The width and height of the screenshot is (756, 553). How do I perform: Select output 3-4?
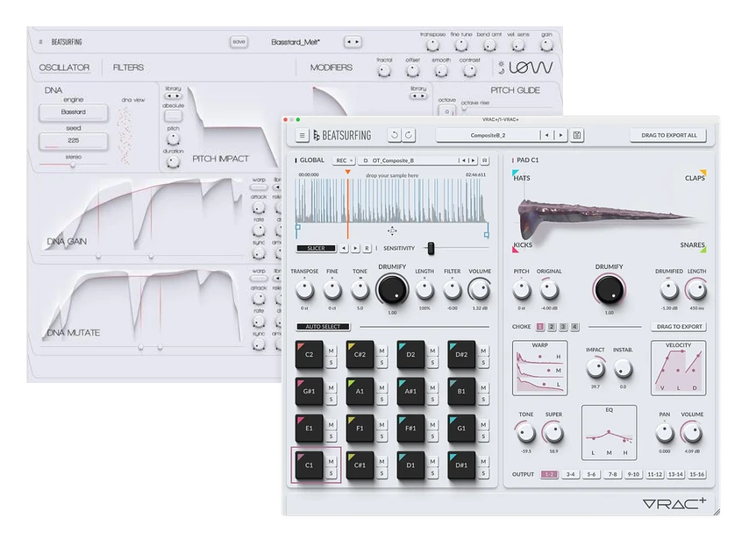(x=570, y=474)
